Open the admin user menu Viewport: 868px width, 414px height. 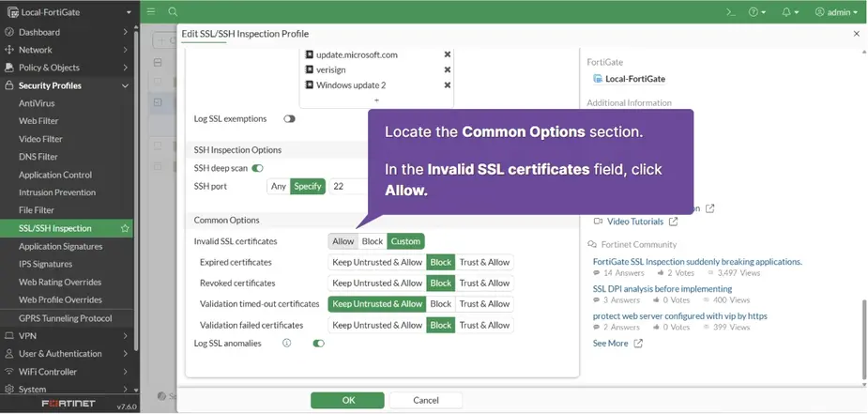836,12
